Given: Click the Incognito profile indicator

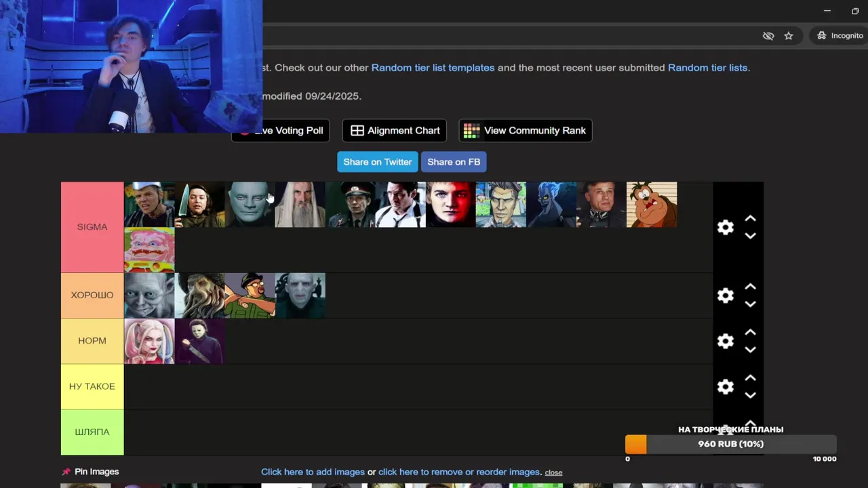Looking at the screenshot, I should (840, 36).
